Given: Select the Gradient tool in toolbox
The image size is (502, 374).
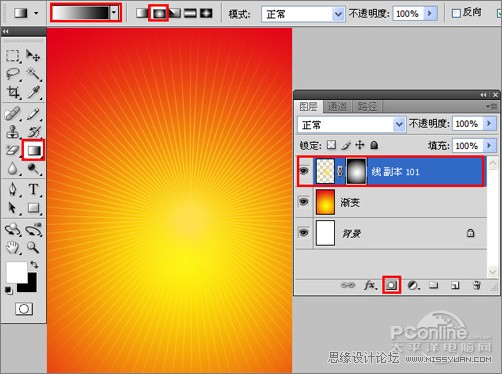Looking at the screenshot, I should pos(33,150).
